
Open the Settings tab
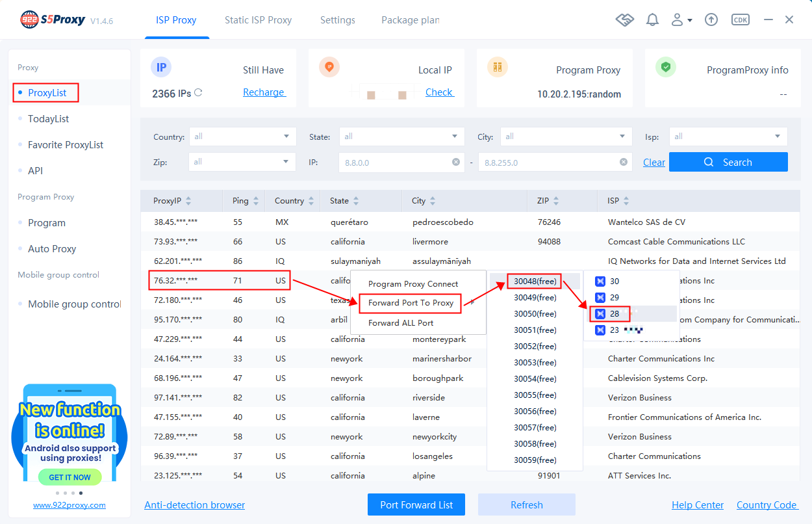point(338,20)
